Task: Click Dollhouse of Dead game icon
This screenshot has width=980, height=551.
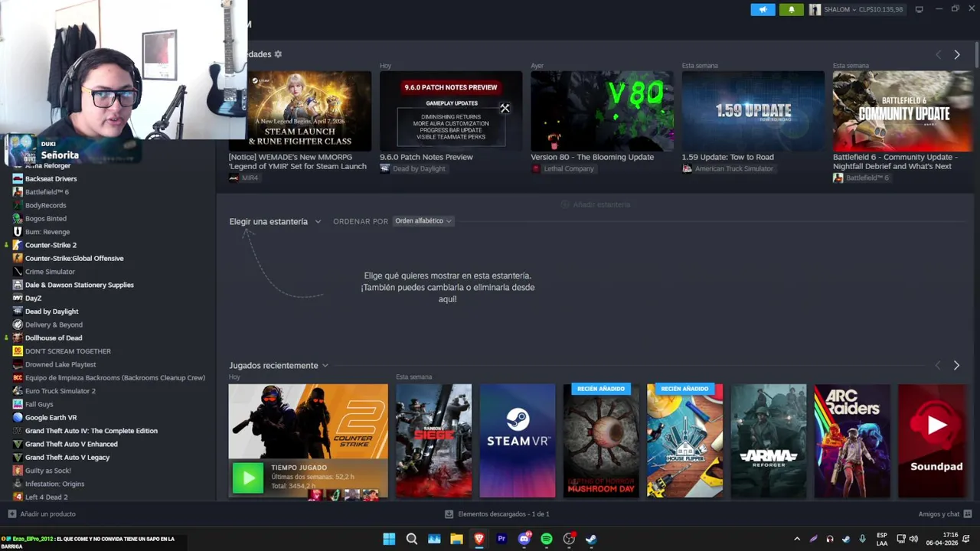Action: 18,337
